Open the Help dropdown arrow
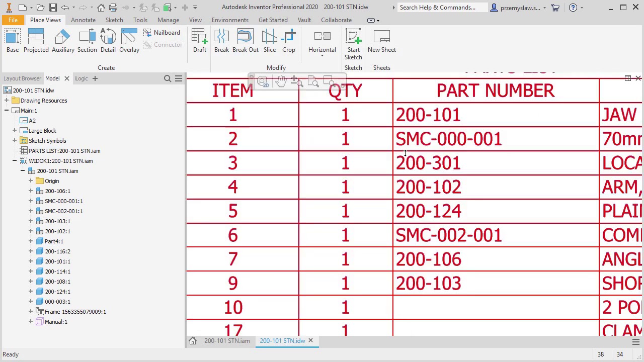This screenshot has width=644, height=362. click(582, 8)
